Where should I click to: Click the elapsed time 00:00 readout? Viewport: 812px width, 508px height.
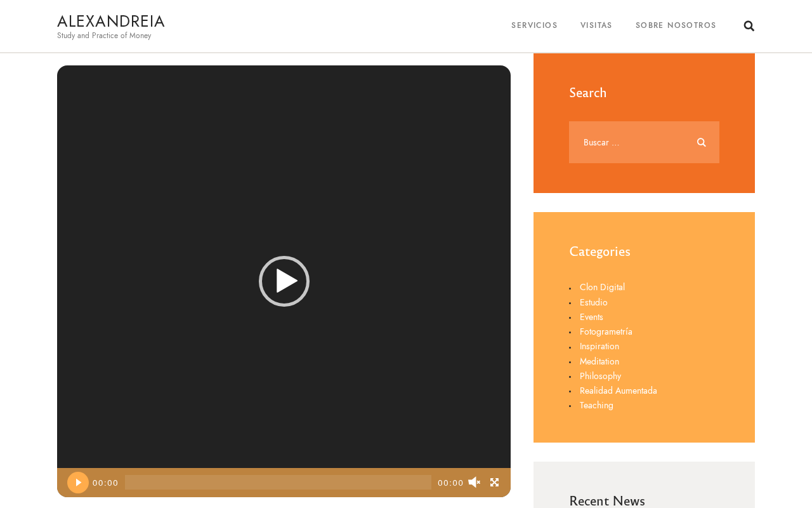tap(105, 483)
